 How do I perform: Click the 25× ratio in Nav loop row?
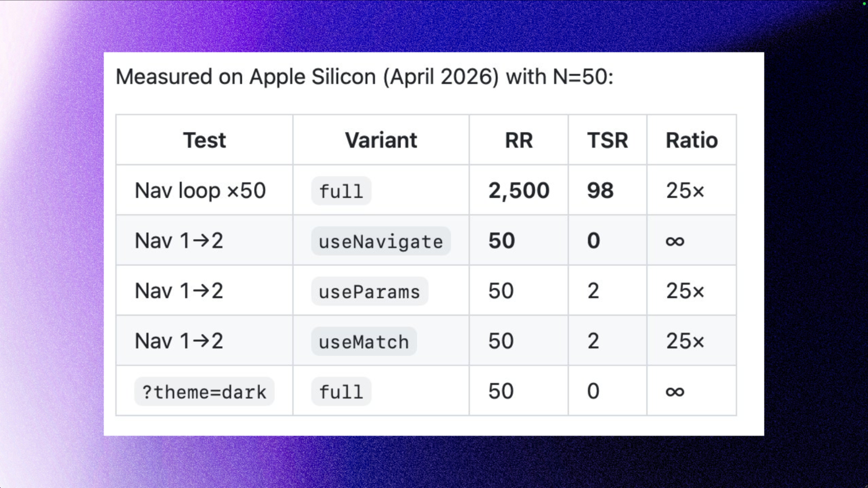pyautogui.click(x=685, y=191)
